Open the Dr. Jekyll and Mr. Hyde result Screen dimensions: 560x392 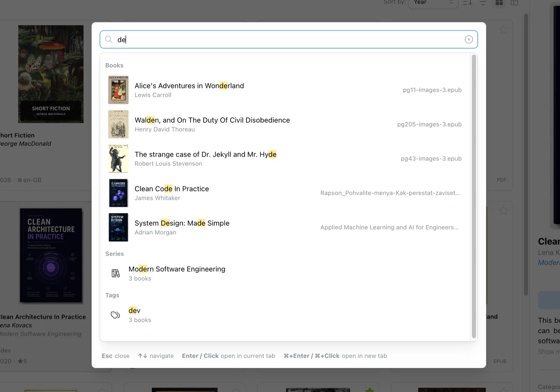(285, 158)
